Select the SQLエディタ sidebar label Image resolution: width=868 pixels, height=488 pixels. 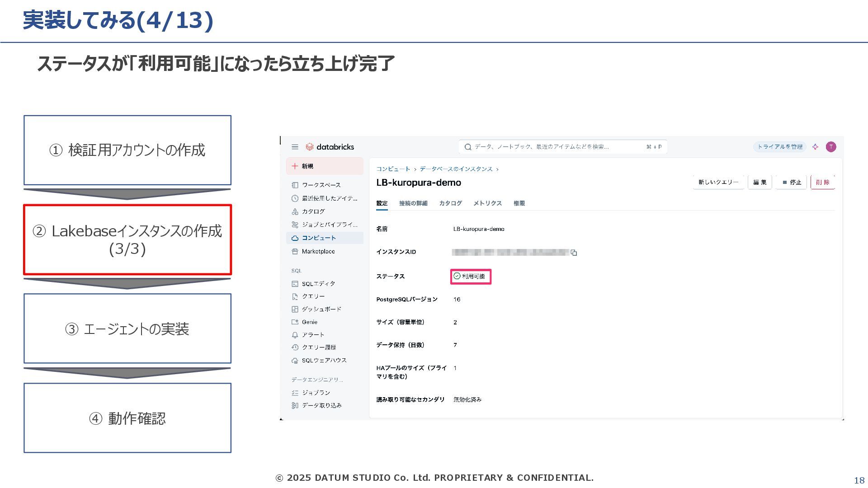[x=319, y=284]
